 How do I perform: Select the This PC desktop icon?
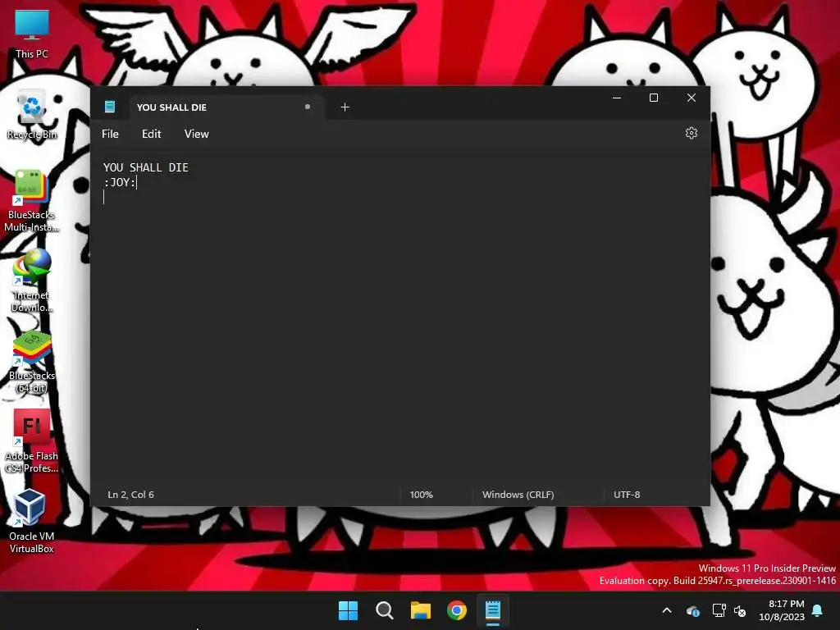[x=32, y=34]
